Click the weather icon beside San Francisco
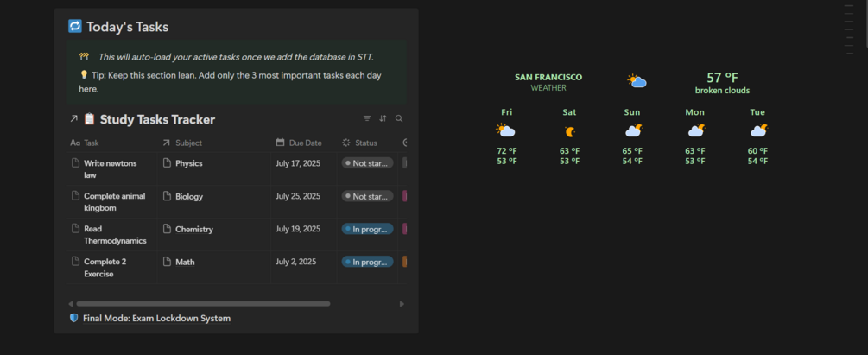The image size is (868, 355). [637, 81]
